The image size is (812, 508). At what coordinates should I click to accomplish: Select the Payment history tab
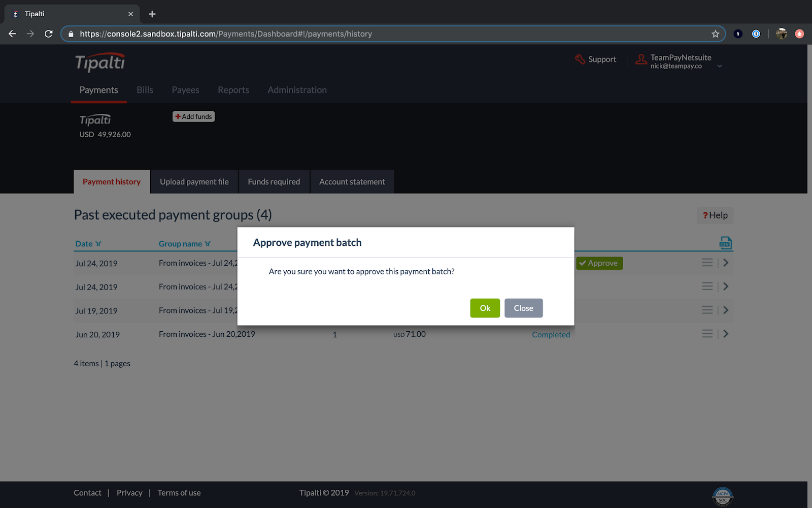coord(112,182)
